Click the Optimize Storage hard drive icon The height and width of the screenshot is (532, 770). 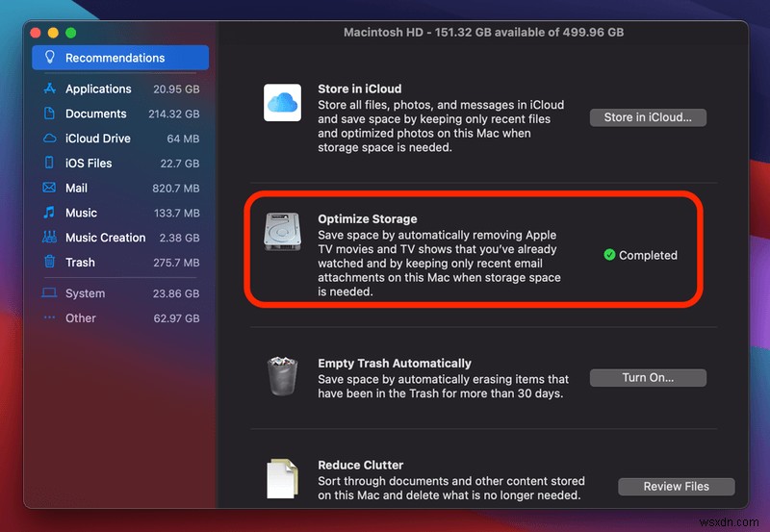pyautogui.click(x=282, y=232)
